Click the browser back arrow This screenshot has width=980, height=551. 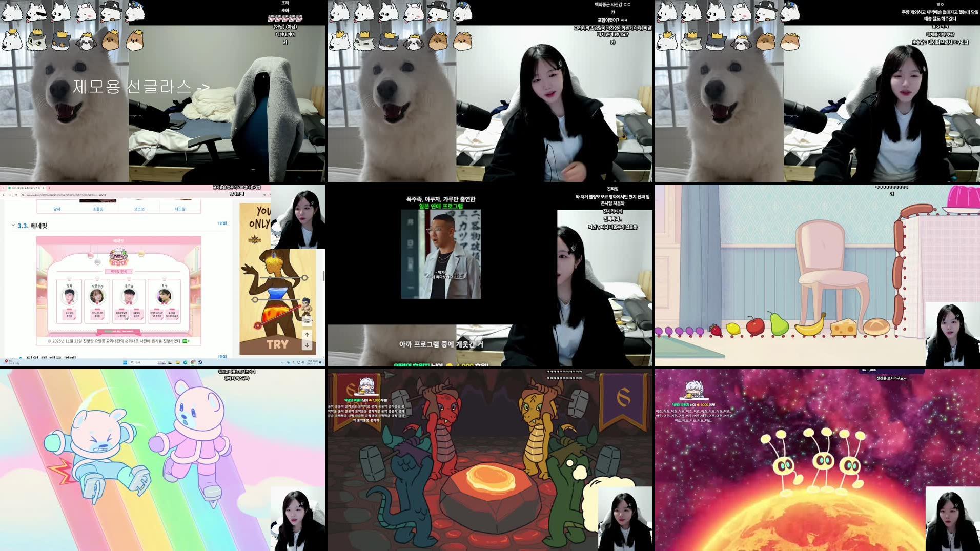[4, 195]
